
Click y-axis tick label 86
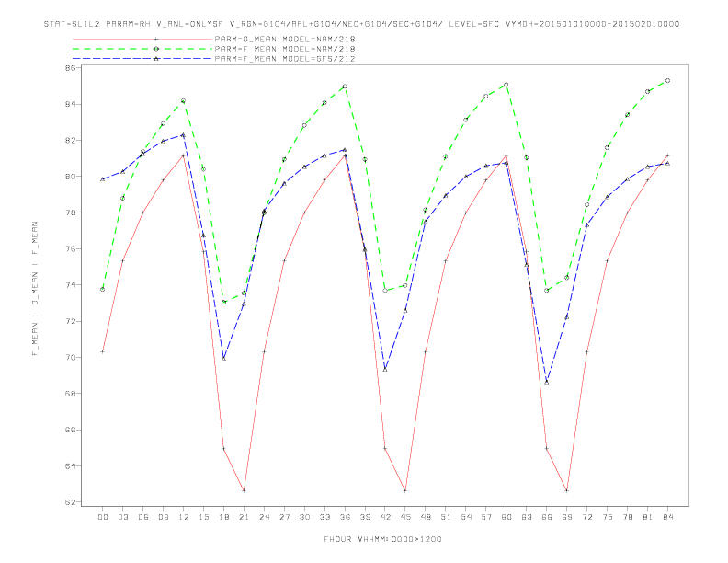click(70, 68)
